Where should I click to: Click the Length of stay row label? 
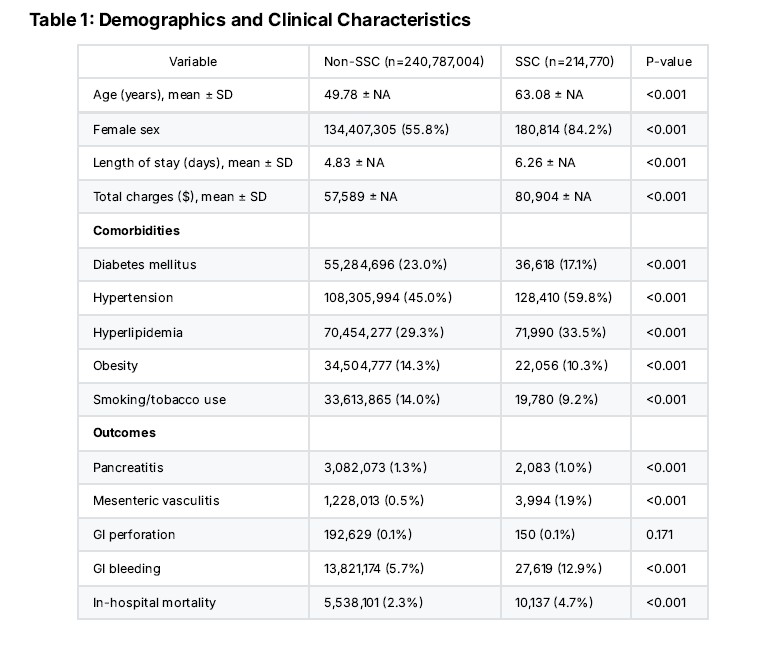193,163
